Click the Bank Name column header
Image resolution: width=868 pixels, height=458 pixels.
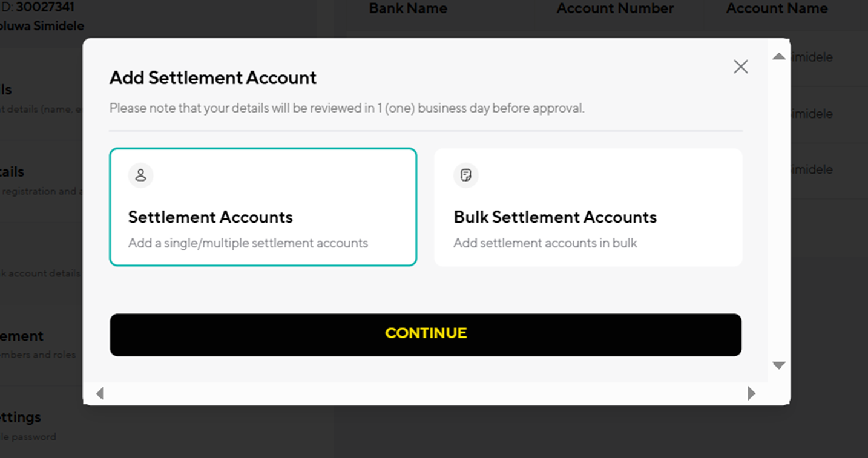point(408,8)
